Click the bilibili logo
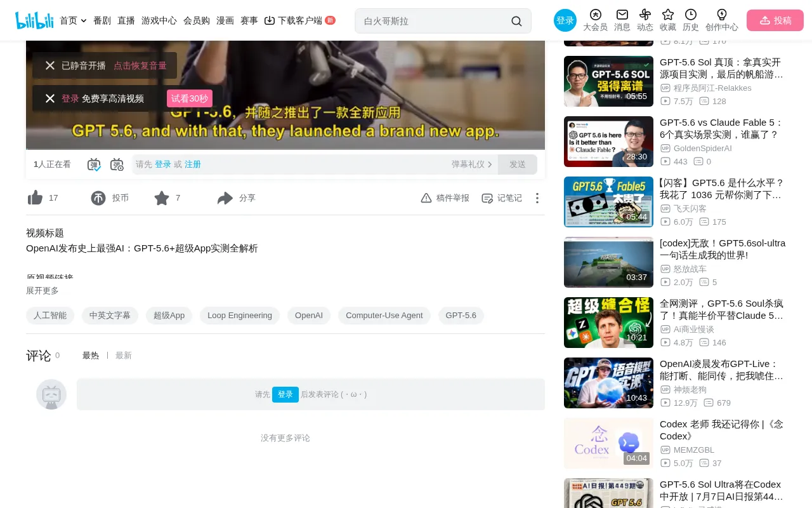812x508 pixels. coord(34,20)
